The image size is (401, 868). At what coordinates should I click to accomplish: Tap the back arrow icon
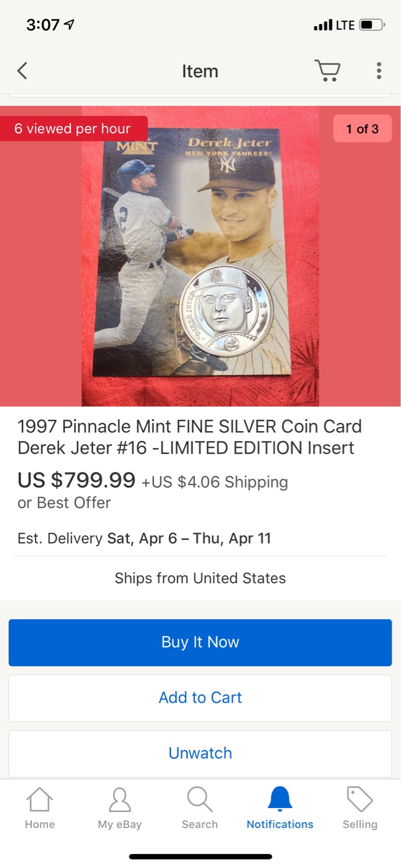[22, 71]
